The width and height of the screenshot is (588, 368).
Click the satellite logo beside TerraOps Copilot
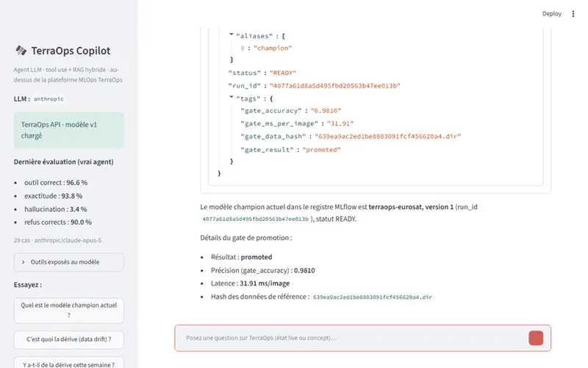point(21,50)
